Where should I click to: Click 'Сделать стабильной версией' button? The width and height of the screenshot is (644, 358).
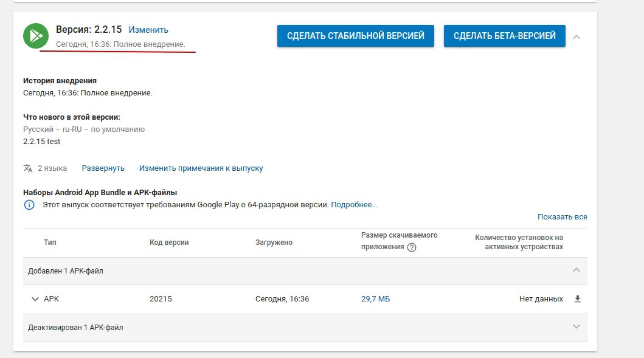[x=356, y=36]
